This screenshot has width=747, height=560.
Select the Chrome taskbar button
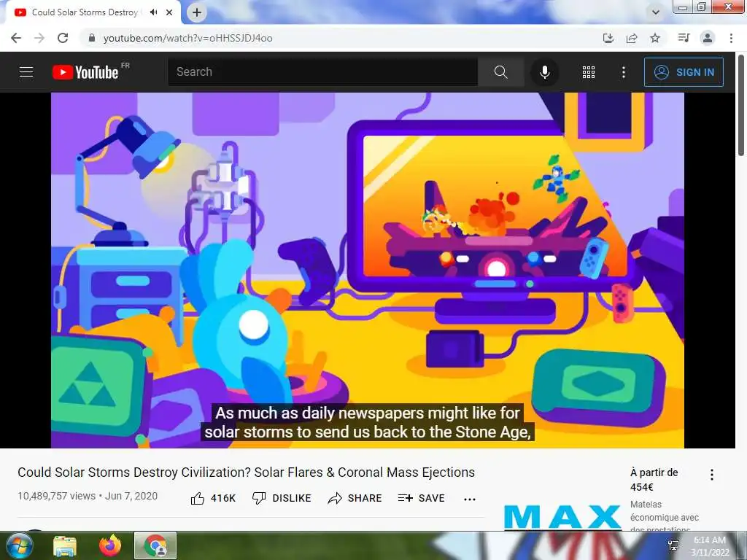[155, 545]
